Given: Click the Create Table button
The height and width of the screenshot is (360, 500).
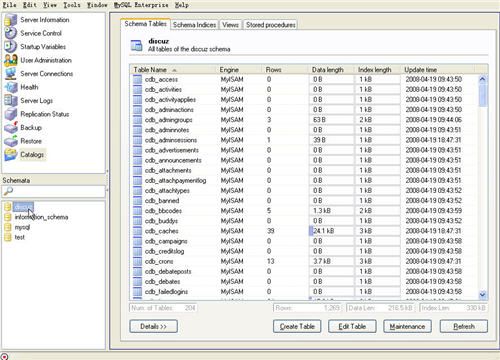Looking at the screenshot, I should pyautogui.click(x=297, y=326).
